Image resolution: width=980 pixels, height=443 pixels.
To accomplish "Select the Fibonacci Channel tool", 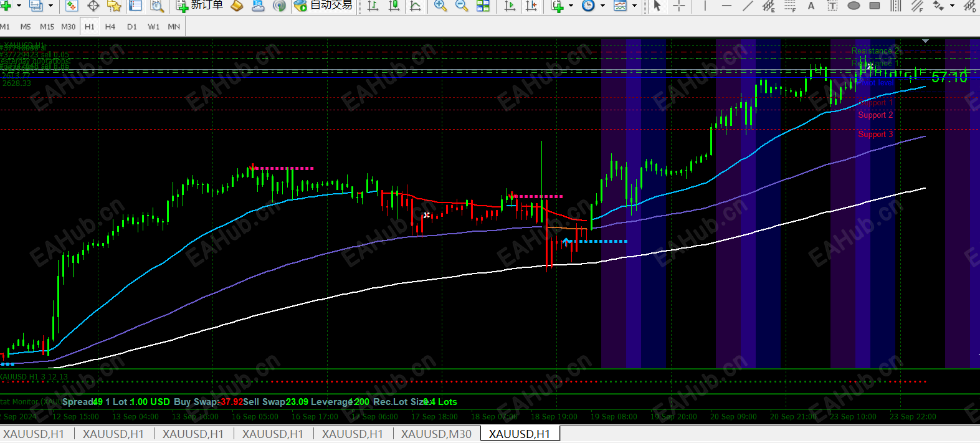I will click(x=917, y=6).
